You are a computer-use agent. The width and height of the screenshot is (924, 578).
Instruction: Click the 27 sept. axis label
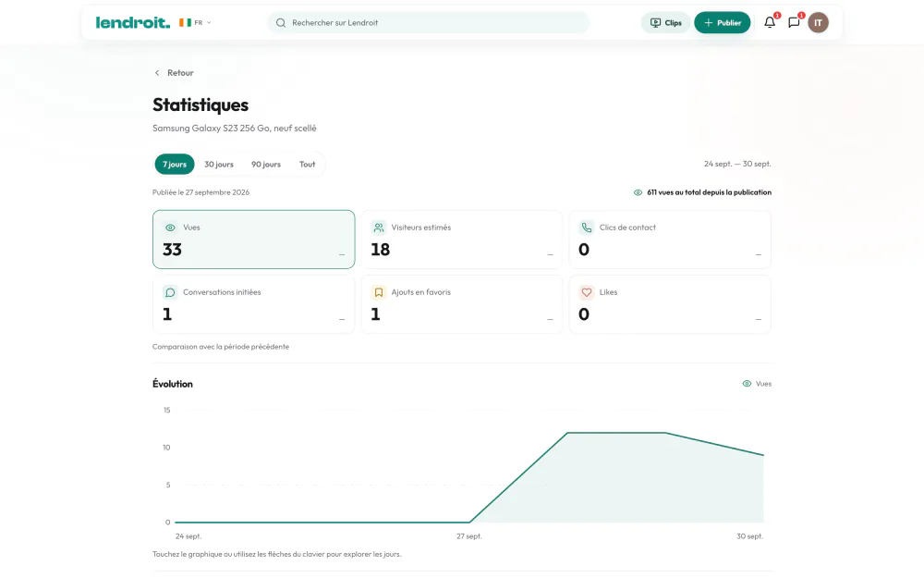[469, 536]
